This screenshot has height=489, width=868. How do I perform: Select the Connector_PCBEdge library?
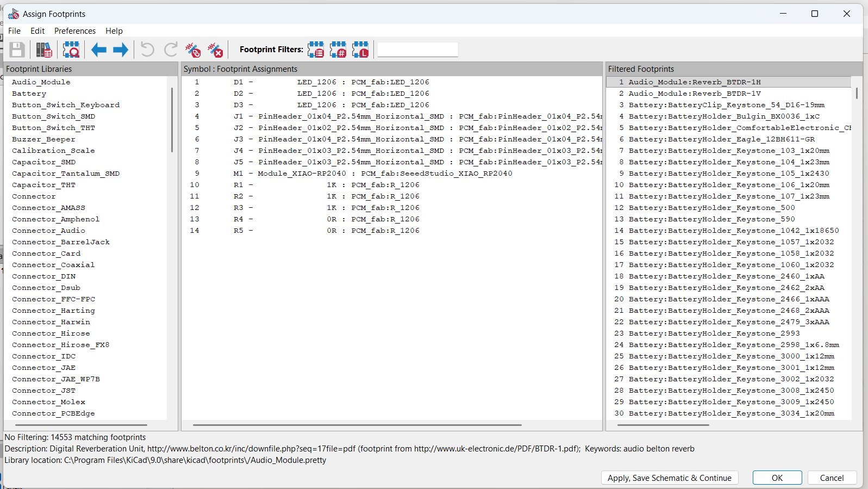tap(54, 413)
